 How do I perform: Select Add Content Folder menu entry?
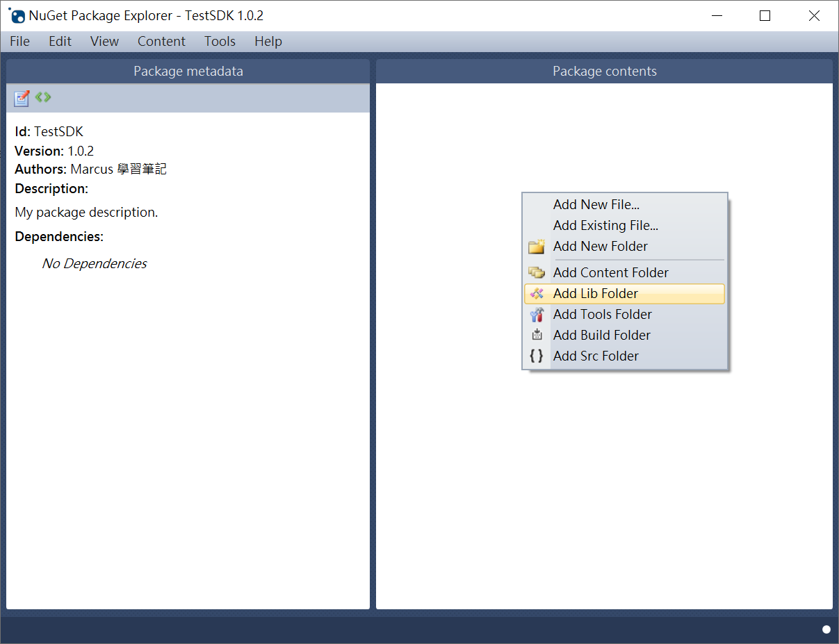(x=610, y=272)
